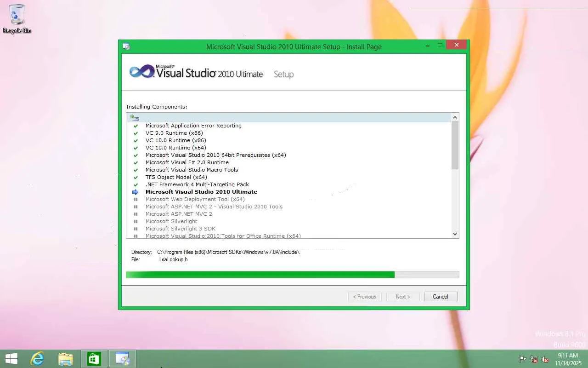588x368 pixels.
Task: Click the Visual Studio infinity logo
Action: 141,72
